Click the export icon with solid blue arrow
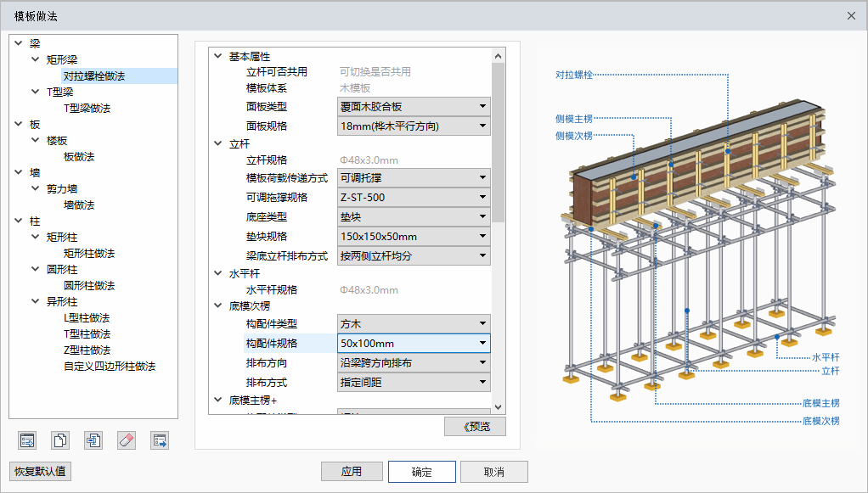 160,440
